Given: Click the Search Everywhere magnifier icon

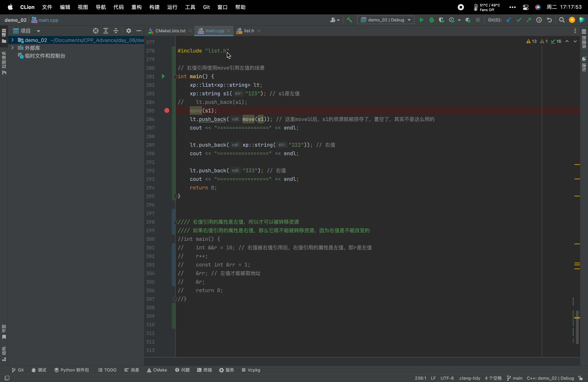Looking at the screenshot, I should [562, 20].
